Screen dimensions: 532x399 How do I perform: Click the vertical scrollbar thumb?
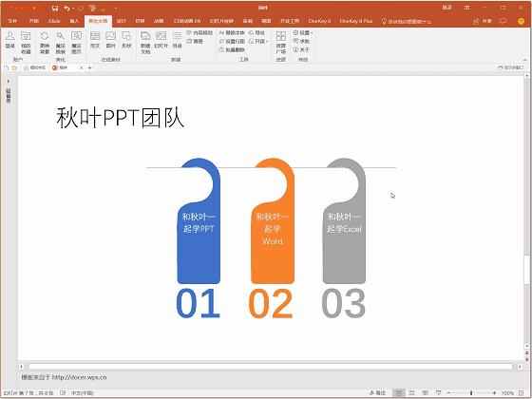click(527, 270)
